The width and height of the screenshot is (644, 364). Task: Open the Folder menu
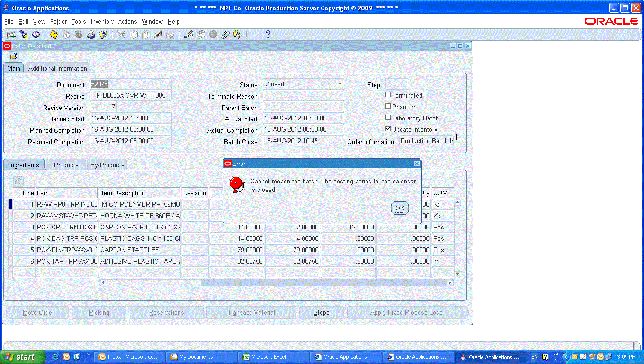coord(59,22)
